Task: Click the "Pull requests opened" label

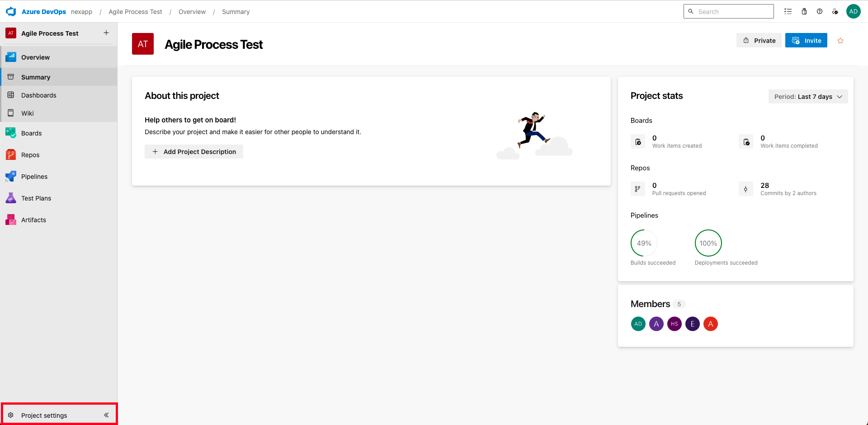Action: 679,193
